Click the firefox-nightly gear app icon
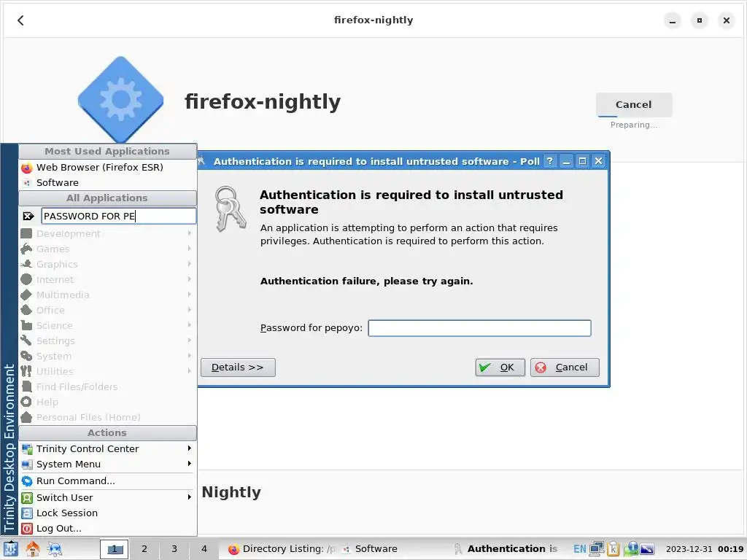747x560 pixels. pos(120,99)
